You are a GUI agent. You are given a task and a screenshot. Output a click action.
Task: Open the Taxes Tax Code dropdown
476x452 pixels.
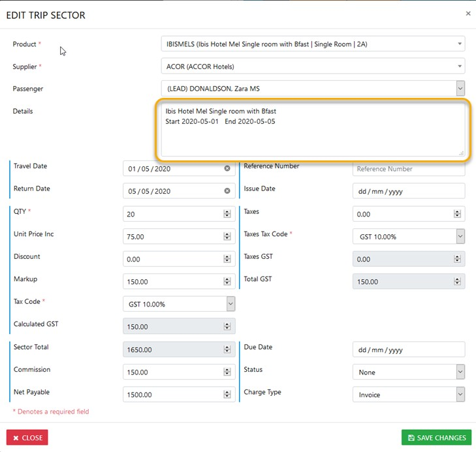(460, 236)
